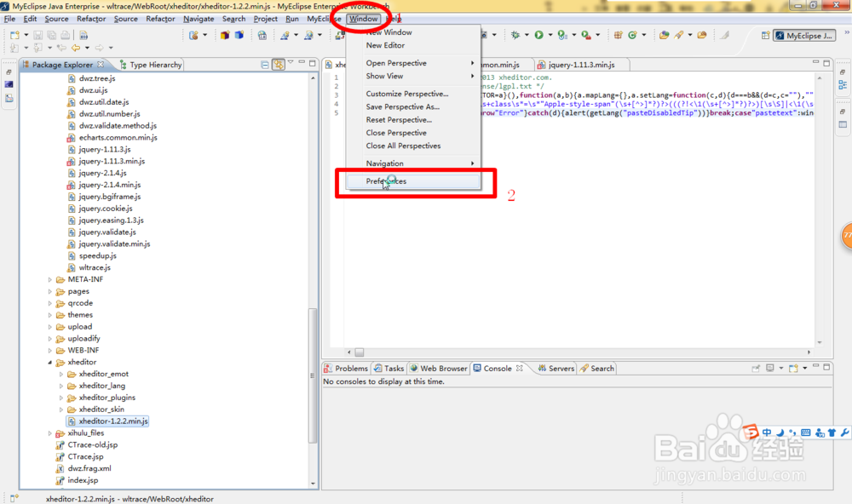Open the Navigation submenu

pos(413,163)
